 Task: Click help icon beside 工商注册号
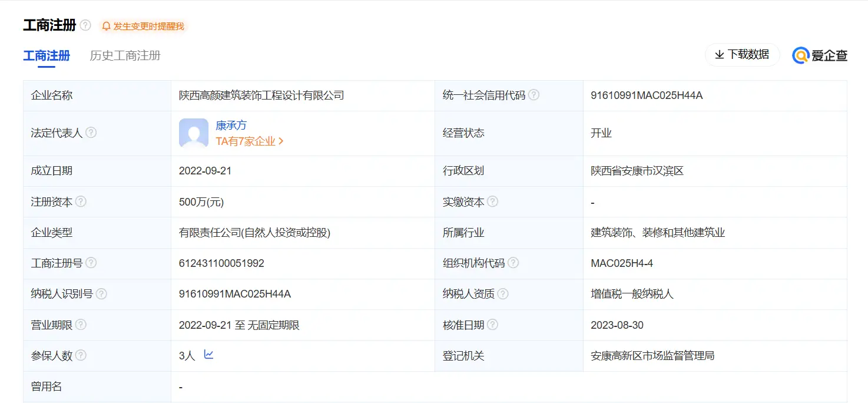point(91,263)
